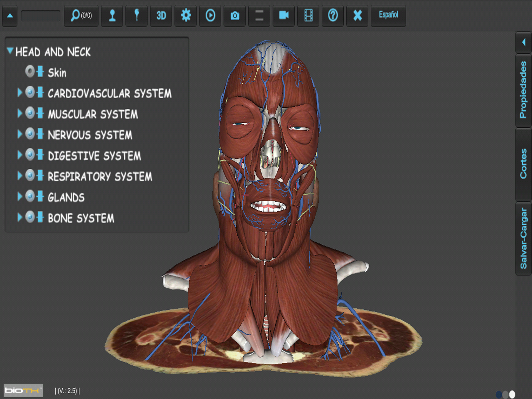Expand the Nervous System tree arrow

point(19,134)
